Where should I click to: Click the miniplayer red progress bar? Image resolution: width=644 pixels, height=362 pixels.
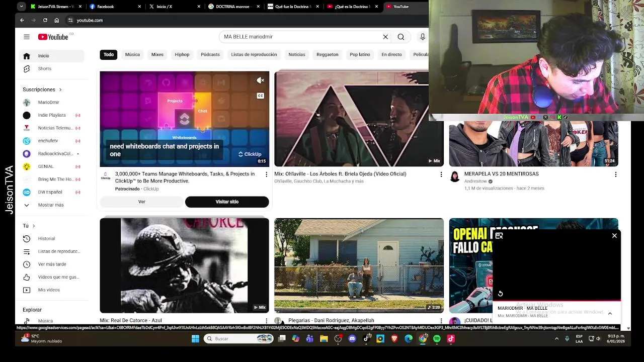[x=556, y=301]
